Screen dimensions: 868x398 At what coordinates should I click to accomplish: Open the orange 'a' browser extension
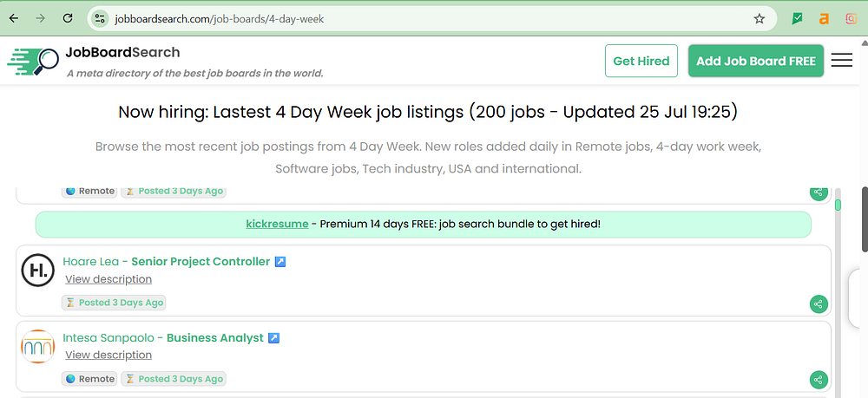pyautogui.click(x=825, y=18)
